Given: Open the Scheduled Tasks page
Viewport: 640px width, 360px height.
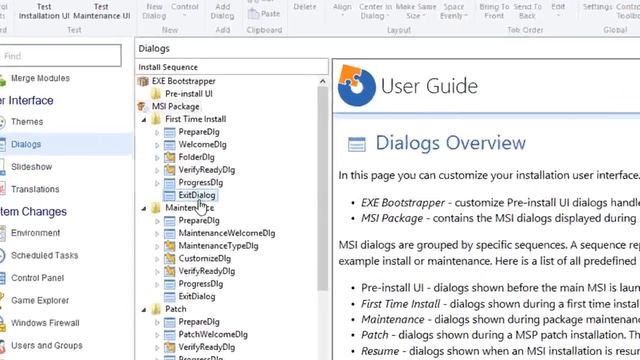Looking at the screenshot, I should [44, 255].
